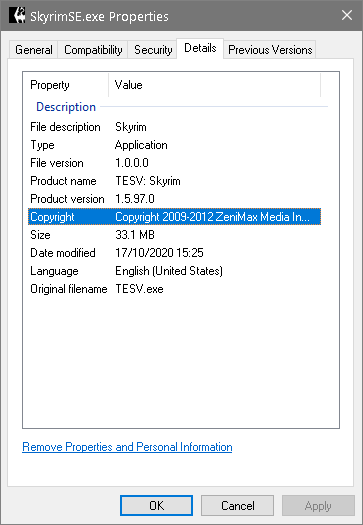Open Remove Properties and Personal Information link
The height and width of the screenshot is (525, 363).
click(x=127, y=447)
